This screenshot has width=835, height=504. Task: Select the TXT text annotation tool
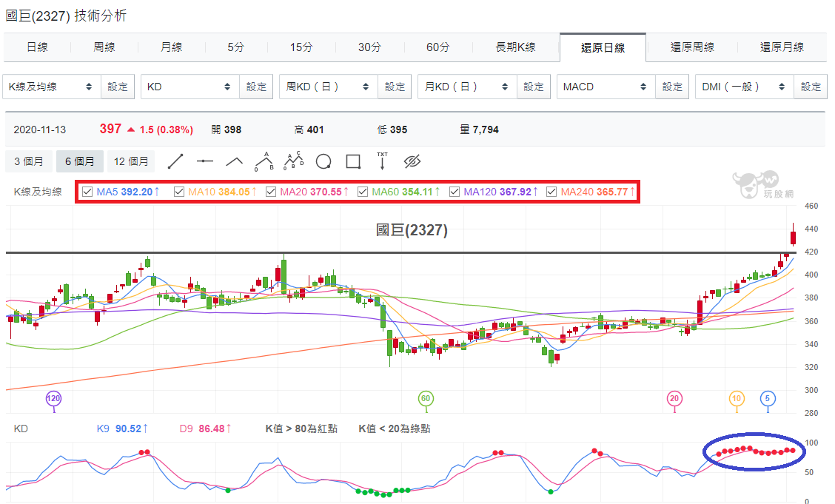click(383, 161)
